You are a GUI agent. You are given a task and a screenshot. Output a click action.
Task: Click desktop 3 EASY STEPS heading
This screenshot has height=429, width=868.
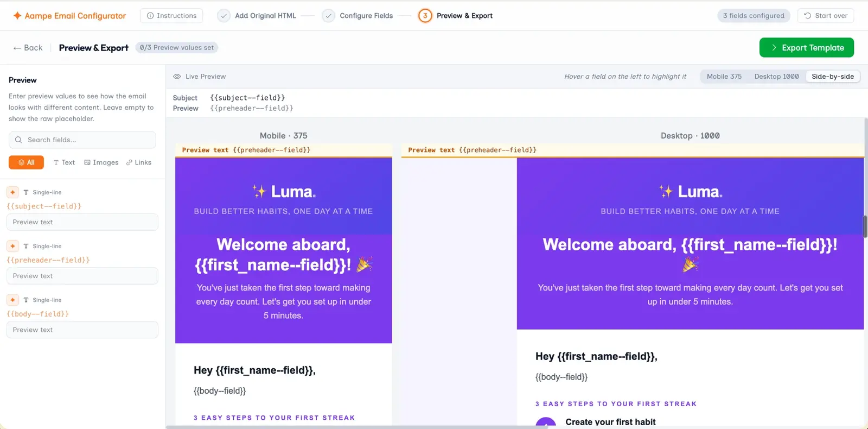[x=616, y=404]
